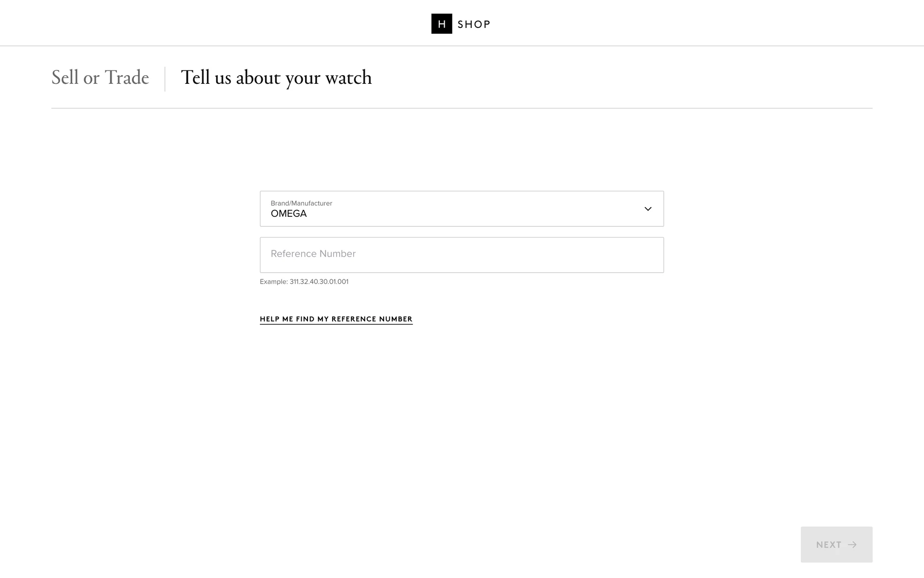Click the divider between Sell or Trade and title
The width and height of the screenshot is (924, 578).
coord(165,79)
